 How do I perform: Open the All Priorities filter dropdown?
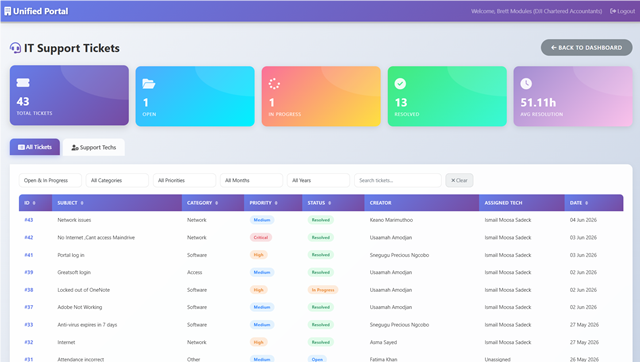tap(184, 180)
